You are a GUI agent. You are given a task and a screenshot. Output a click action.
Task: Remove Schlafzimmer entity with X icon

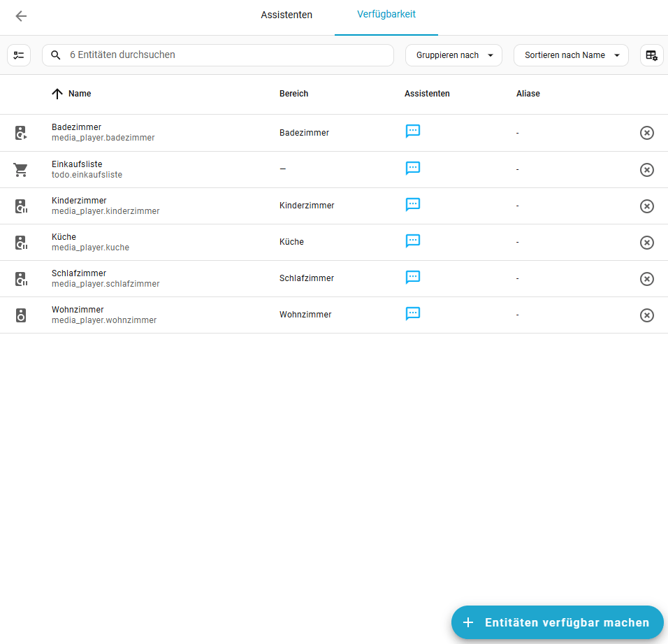click(647, 279)
